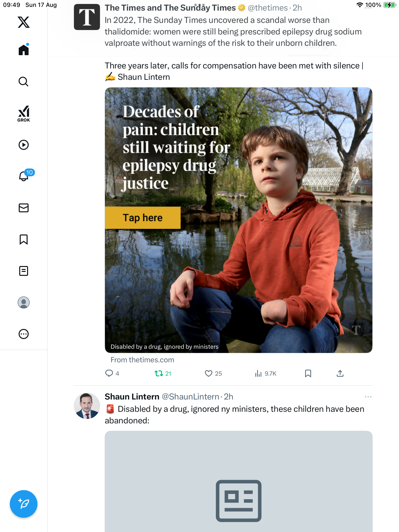Open Shaun Lintern's profile photo
The height and width of the screenshot is (532, 399).
[87, 406]
